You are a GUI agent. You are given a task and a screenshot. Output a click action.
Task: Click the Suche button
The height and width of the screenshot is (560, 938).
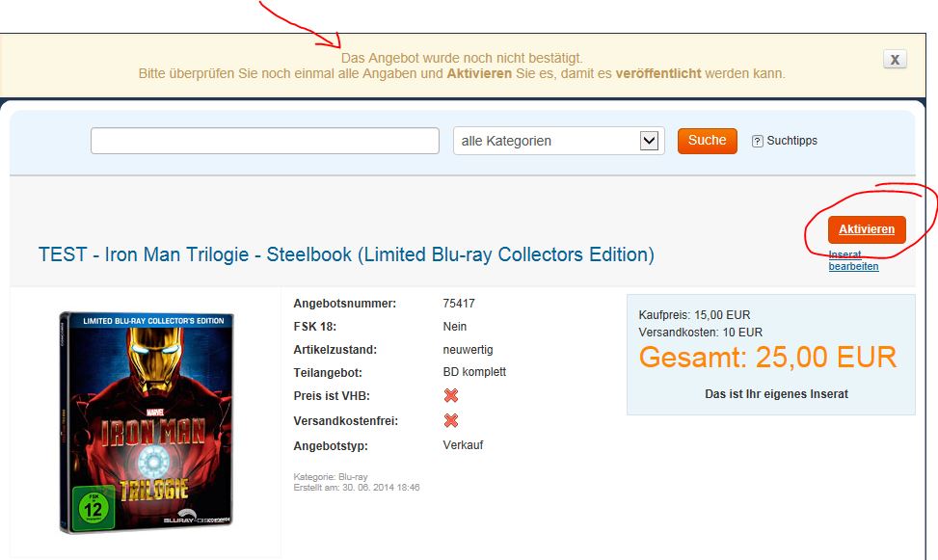pyautogui.click(x=707, y=141)
